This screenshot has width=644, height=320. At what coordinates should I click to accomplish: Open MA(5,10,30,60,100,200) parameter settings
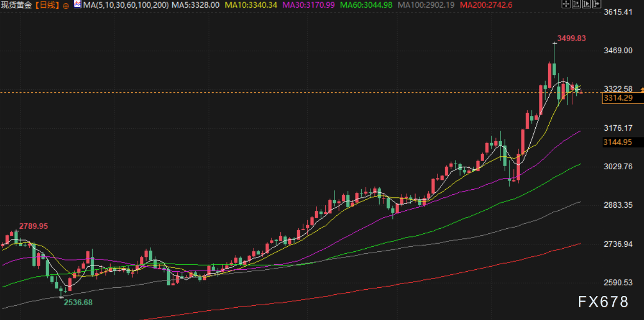126,5
